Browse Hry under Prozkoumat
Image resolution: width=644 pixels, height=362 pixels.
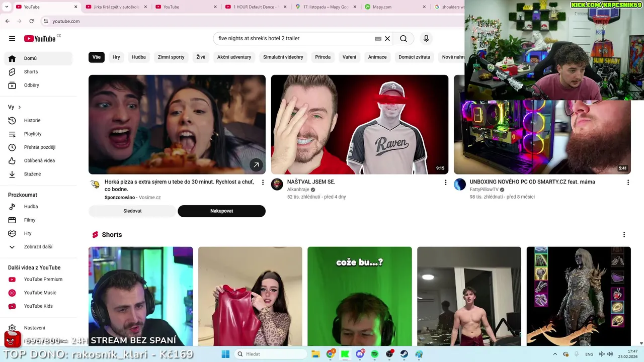(38, 233)
